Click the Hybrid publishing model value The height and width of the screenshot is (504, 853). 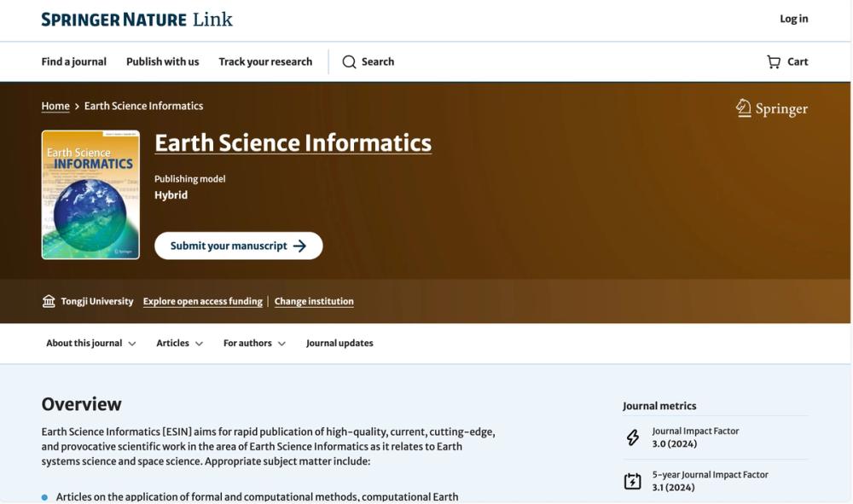tap(171, 195)
